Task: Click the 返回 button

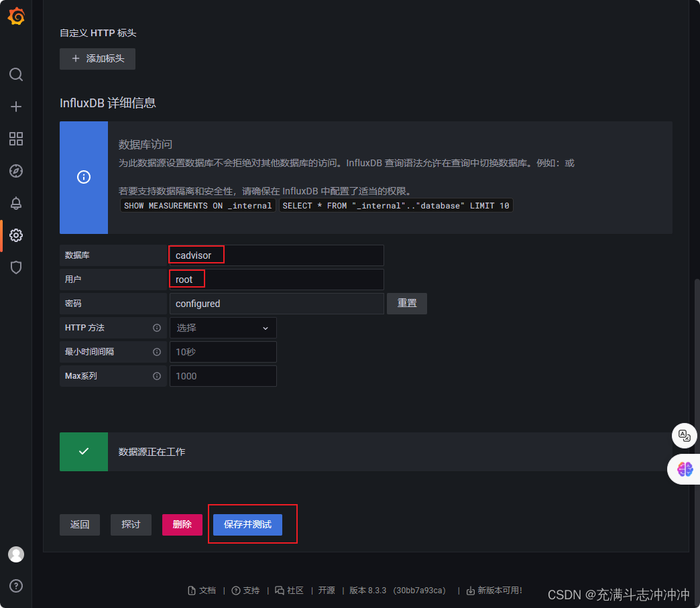Action: point(79,525)
